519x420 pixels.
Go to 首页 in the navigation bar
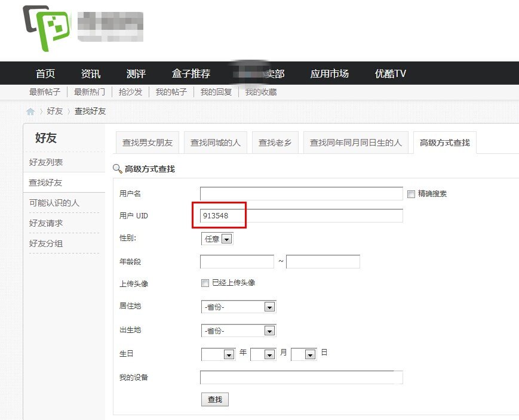[45, 73]
